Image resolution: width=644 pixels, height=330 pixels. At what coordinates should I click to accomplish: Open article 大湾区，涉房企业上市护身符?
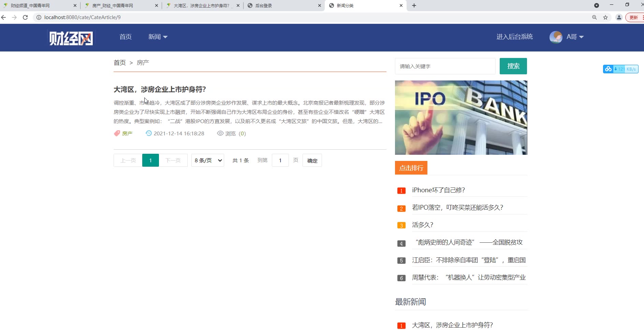(x=160, y=89)
